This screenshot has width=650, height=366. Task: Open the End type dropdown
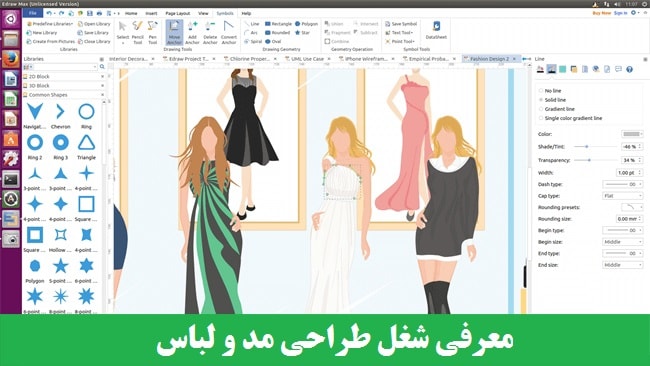(x=623, y=253)
